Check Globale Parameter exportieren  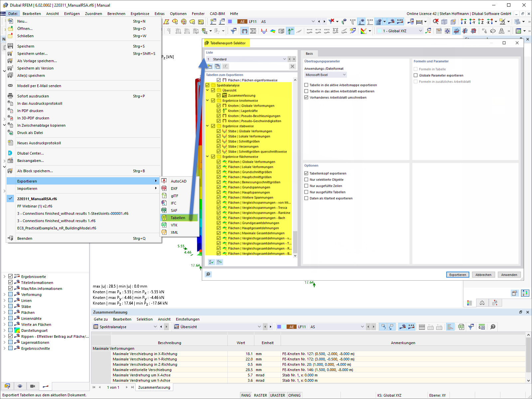coord(416,75)
